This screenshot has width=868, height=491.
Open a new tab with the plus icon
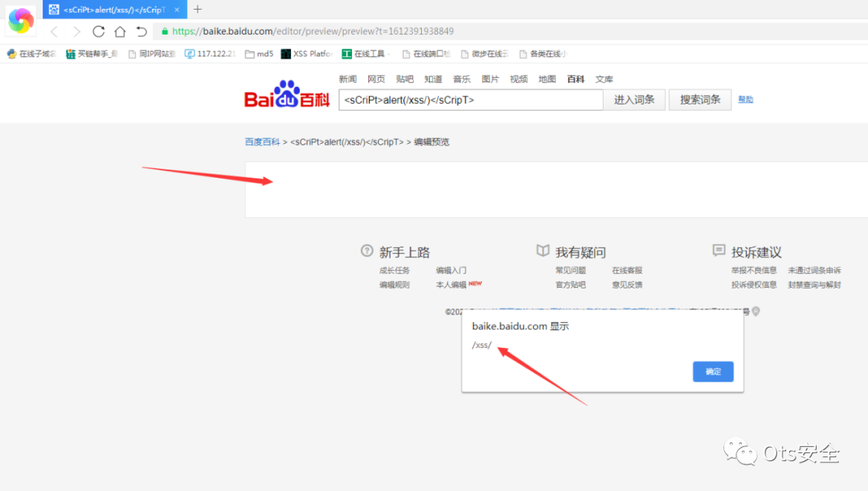click(x=198, y=9)
